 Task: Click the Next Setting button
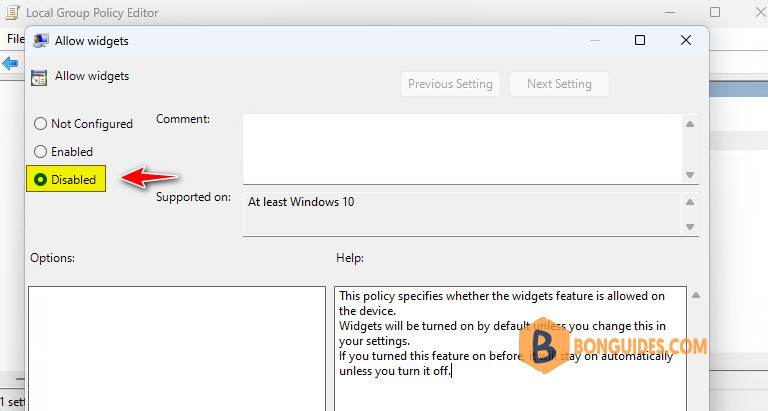point(559,84)
